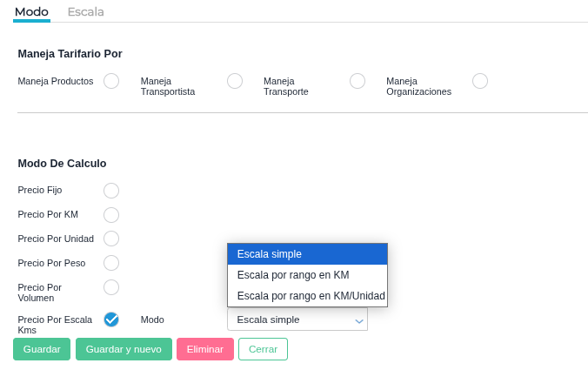This screenshot has height=370, width=588.
Task: Pick the Precio Por Unidad option
Action: [x=111, y=239]
